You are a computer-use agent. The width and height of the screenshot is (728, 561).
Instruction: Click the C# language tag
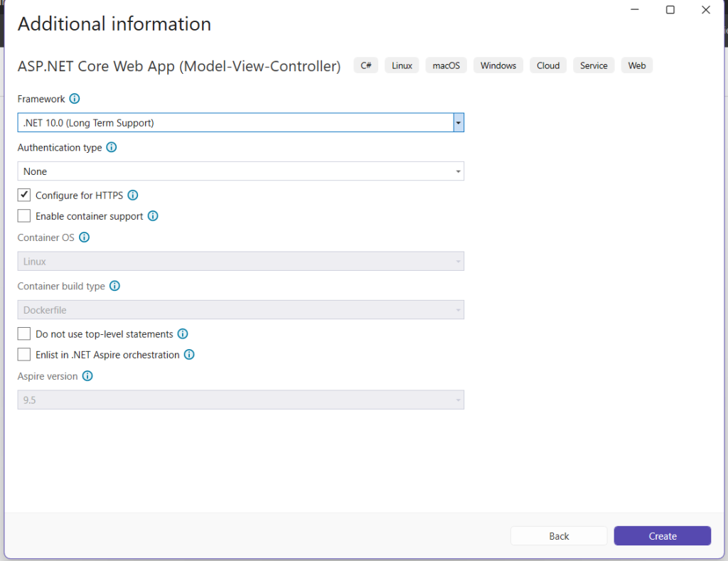click(365, 65)
